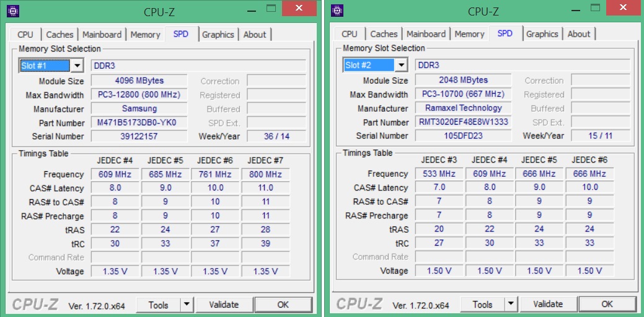
Task: Click 533 MHz frequency under JEDEC #3
Action: click(x=439, y=174)
